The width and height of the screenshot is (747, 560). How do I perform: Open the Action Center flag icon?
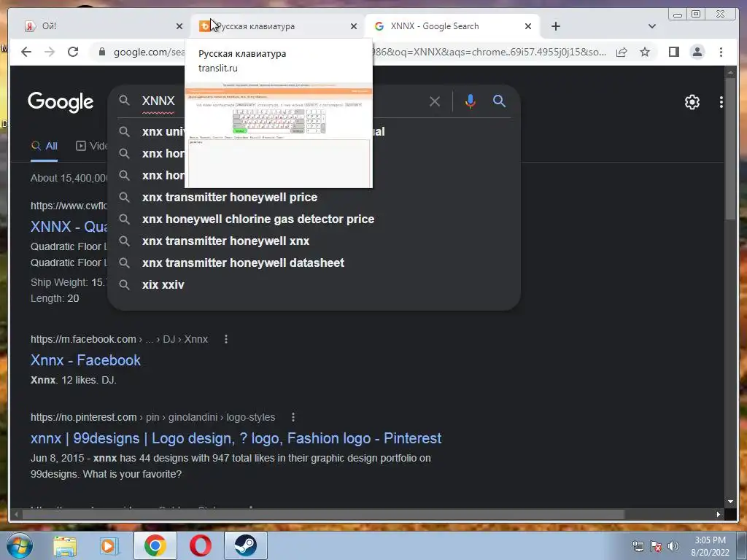click(656, 546)
